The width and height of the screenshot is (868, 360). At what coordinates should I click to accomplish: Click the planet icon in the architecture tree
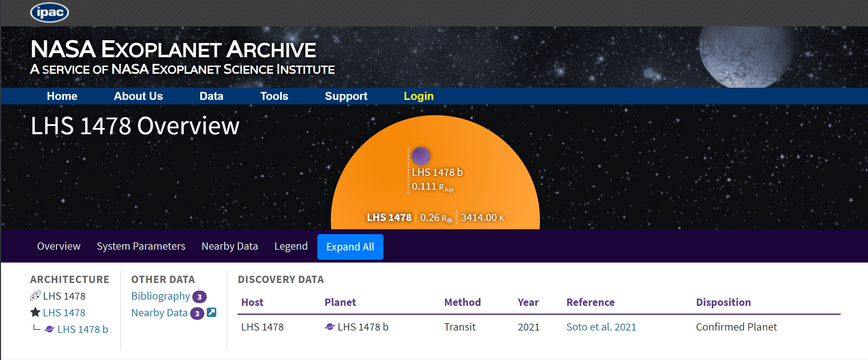click(x=49, y=329)
